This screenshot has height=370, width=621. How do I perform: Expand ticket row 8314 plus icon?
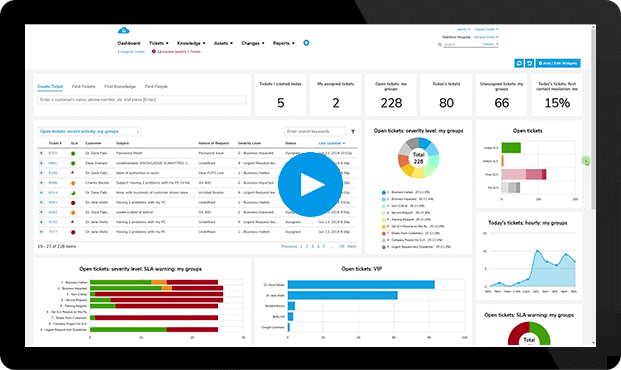click(41, 193)
